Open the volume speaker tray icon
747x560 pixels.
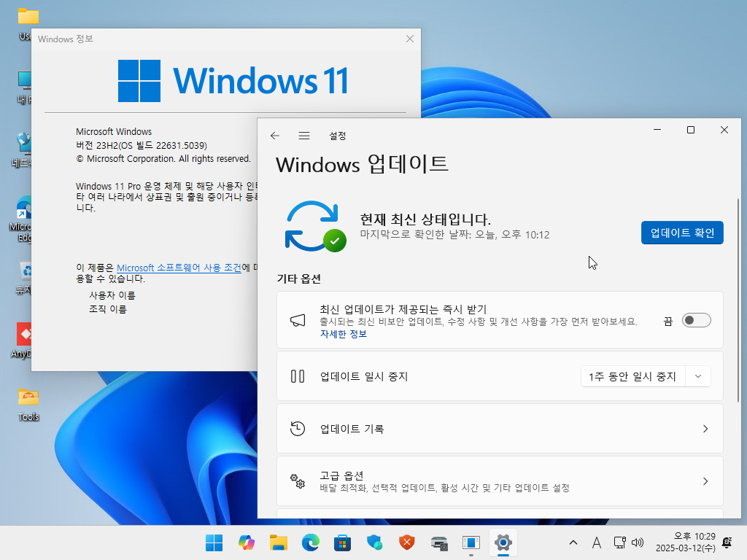click(638, 542)
